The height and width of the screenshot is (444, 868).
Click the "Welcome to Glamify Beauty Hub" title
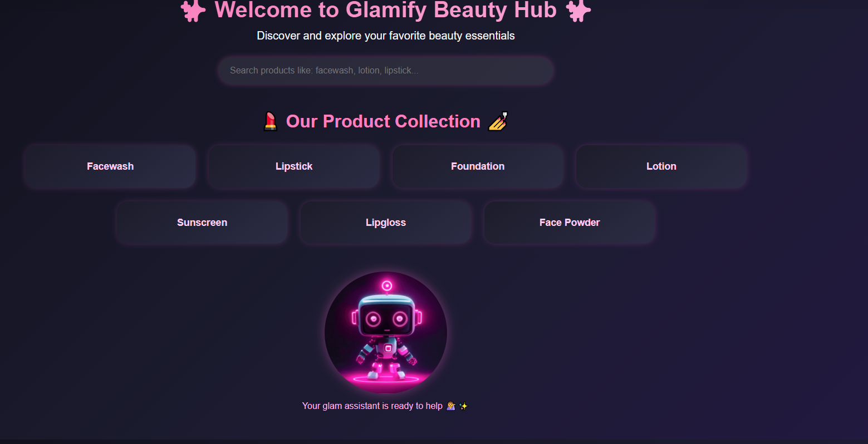pyautogui.click(x=386, y=10)
